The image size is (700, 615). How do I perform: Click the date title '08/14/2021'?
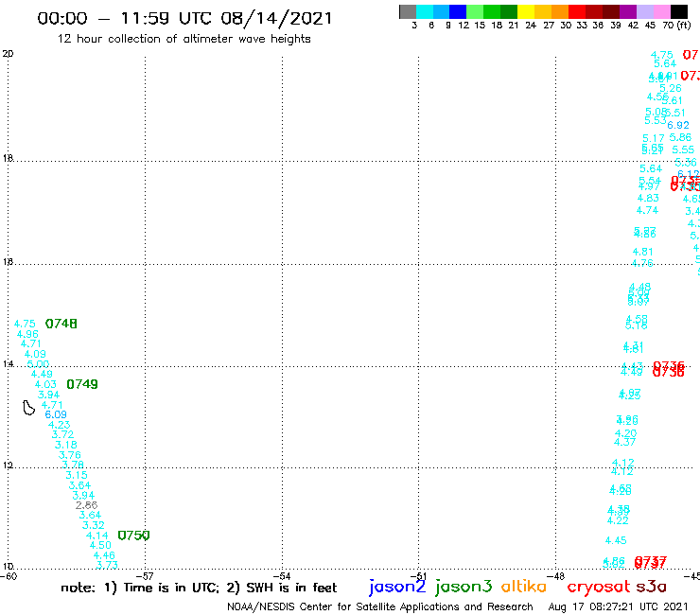tap(276, 18)
